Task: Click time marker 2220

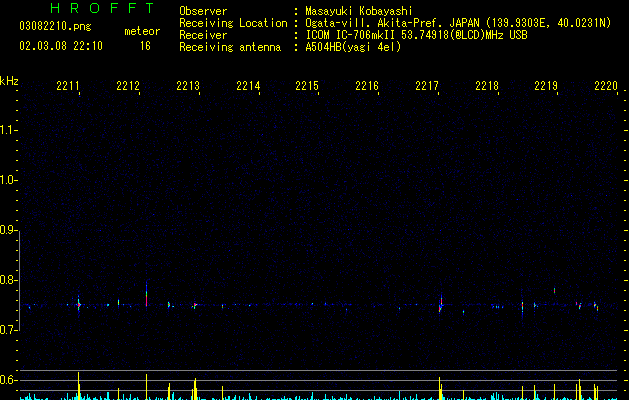Action: [606, 85]
